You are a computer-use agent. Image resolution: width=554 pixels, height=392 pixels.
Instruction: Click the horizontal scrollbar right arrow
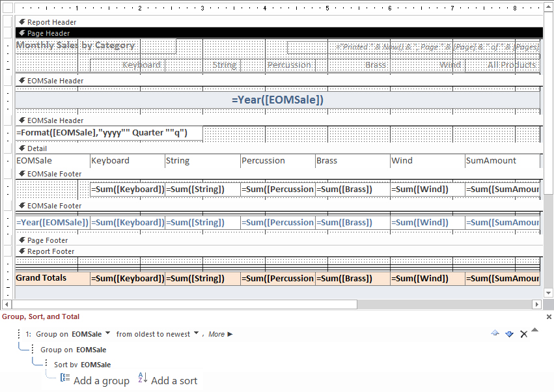coord(537,304)
